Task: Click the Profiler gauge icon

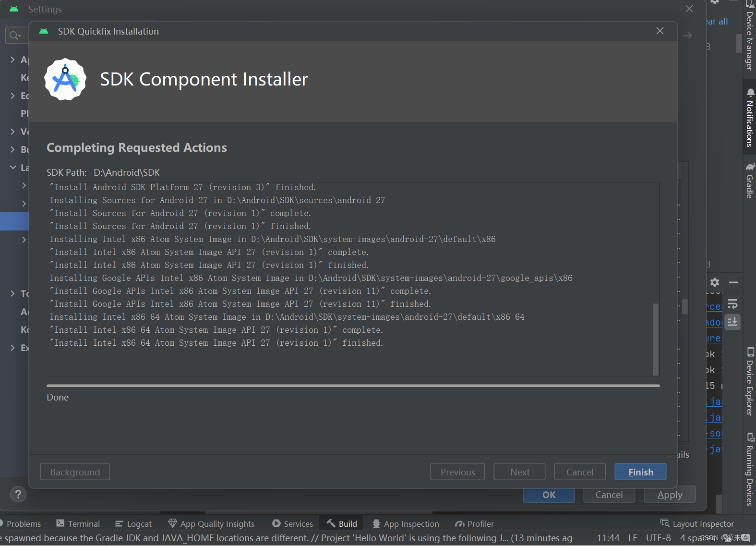Action: (459, 524)
